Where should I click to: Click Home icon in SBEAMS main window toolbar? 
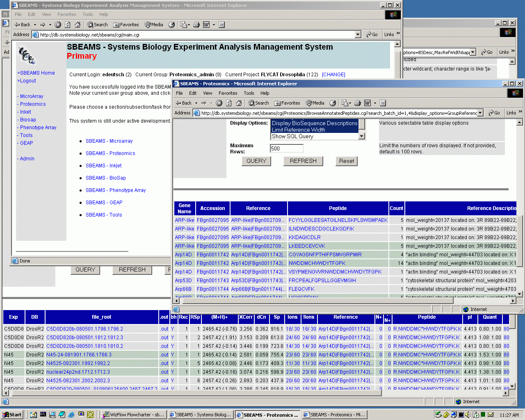[78, 25]
